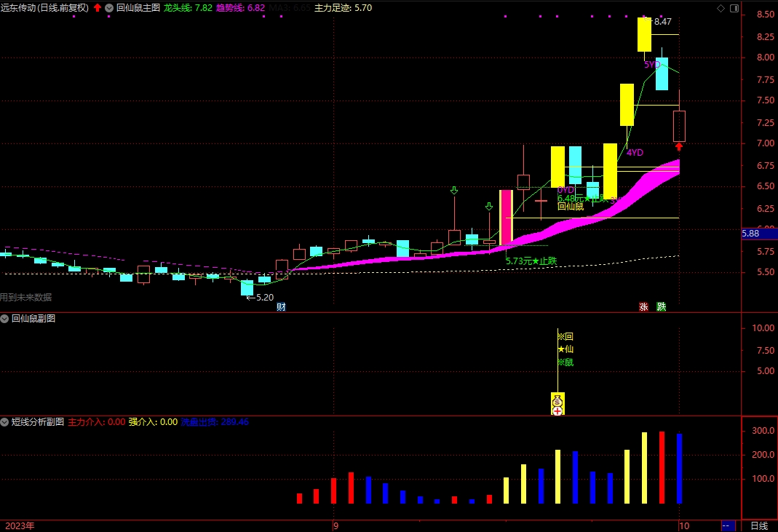Viewport: 778px width, 532px height.
Task: Click the month 9 marker on the time axis
Action: pos(336,526)
